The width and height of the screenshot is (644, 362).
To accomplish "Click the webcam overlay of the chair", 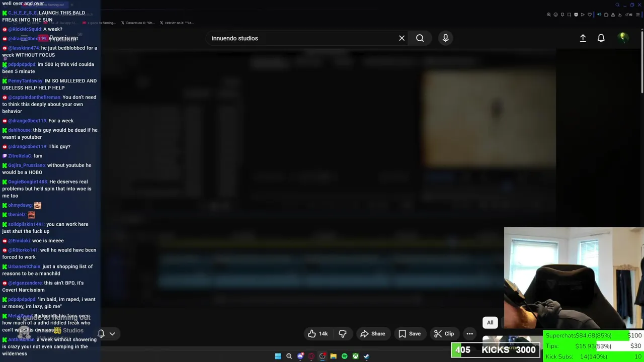I will pyautogui.click(x=574, y=278).
